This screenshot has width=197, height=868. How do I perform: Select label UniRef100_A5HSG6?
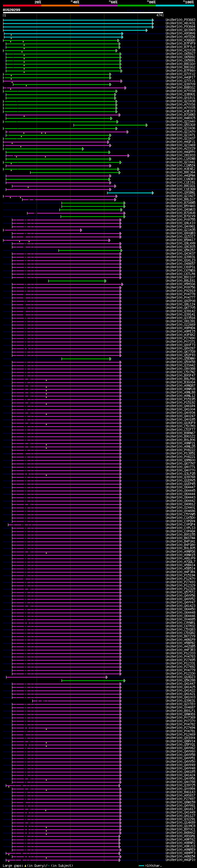click(x=180, y=284)
